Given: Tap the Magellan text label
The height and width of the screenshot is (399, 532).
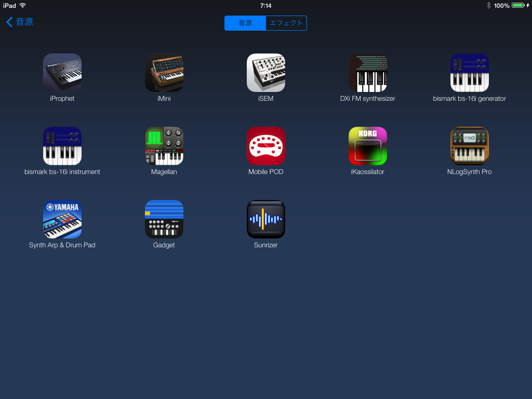Looking at the screenshot, I should 164,172.
